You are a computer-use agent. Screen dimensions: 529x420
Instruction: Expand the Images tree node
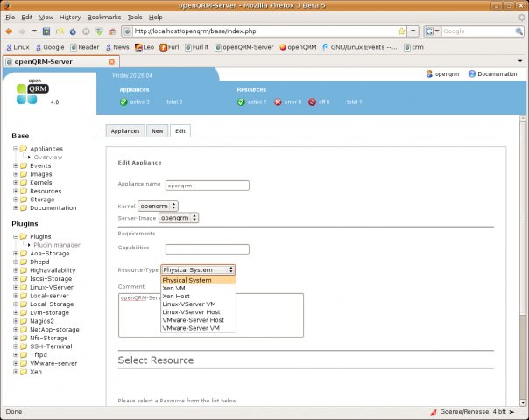click(16, 174)
